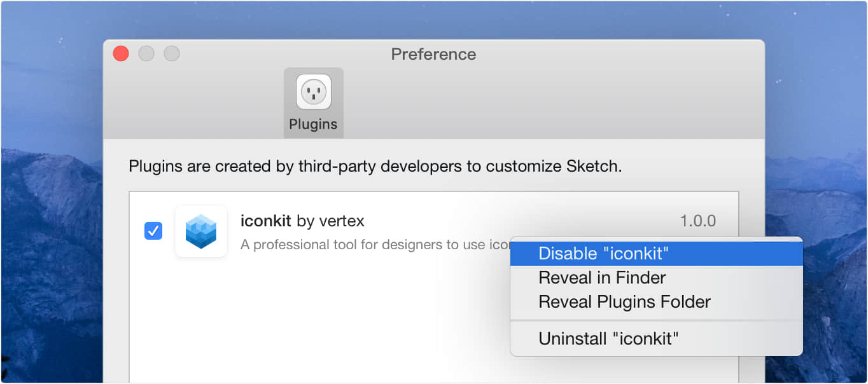Click the grey minimize window button
Viewport: 868px width, 384px height.
coord(146,54)
